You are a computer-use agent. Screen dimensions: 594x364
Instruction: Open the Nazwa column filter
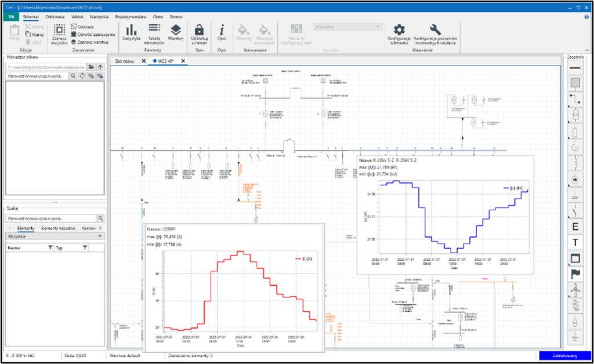click(50, 248)
